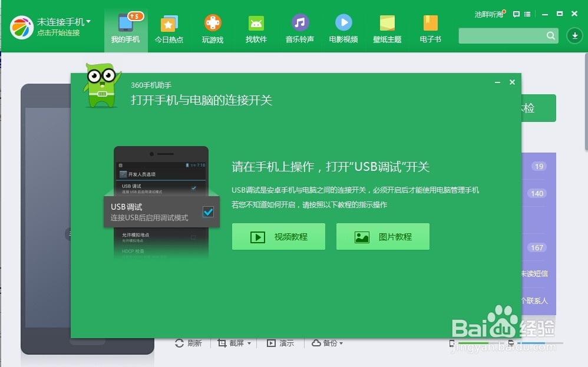This screenshot has height=367, width=588.
Task: Switch to the 今日热点 tab
Action: [169, 30]
